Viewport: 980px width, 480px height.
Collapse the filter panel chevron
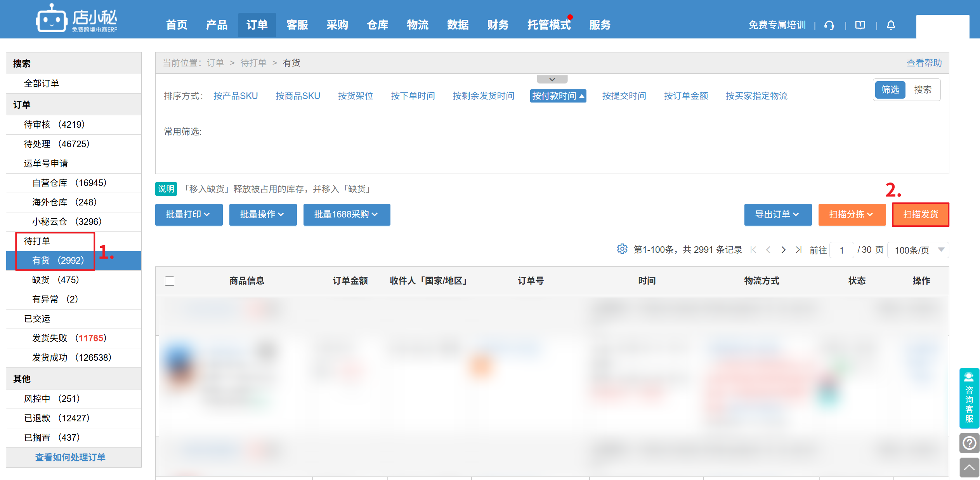coord(552,79)
